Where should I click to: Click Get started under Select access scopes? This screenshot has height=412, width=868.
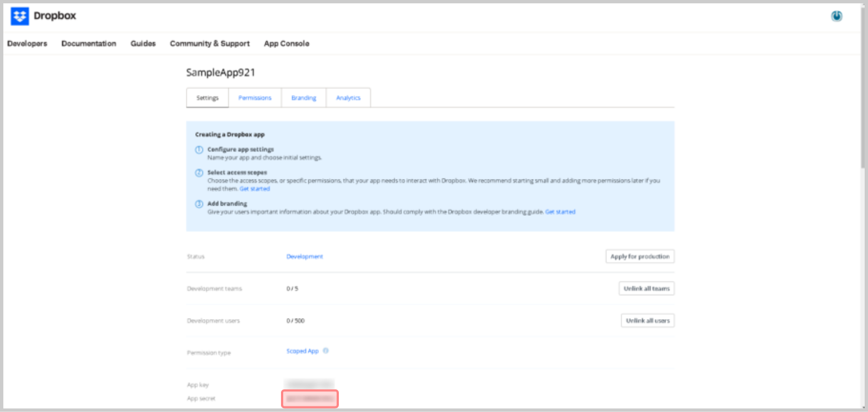(x=255, y=189)
